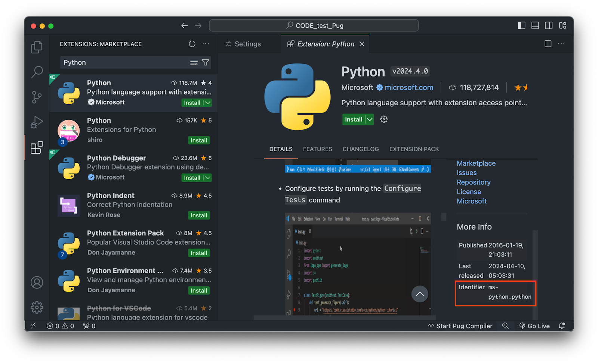Viewport: 598px width, 364px height.
Task: Open the Search view from the activity bar
Action: [x=37, y=71]
